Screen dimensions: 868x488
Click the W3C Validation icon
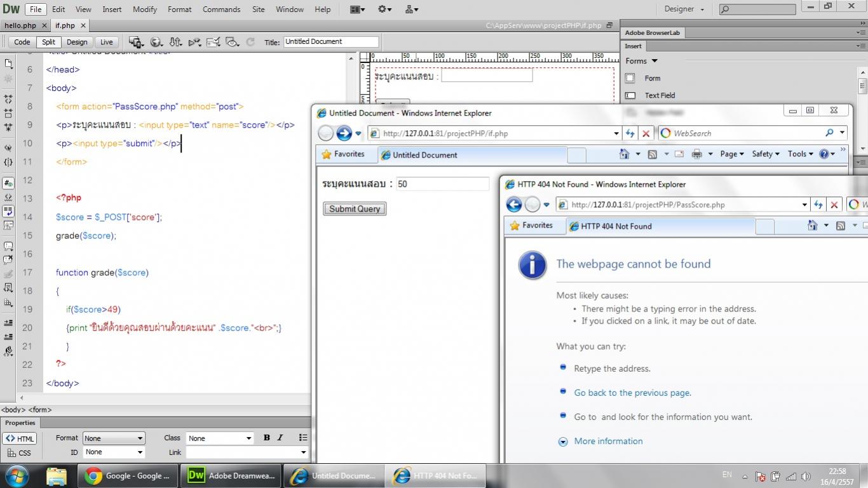pos(194,42)
